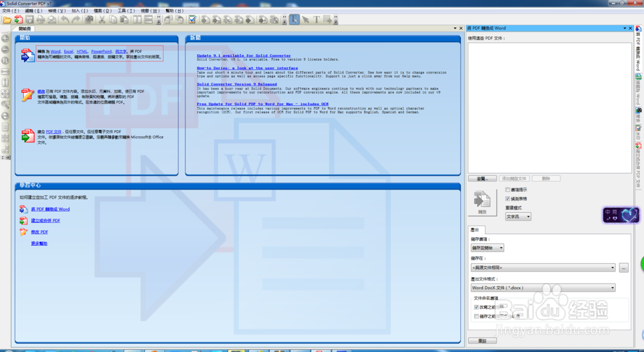Click the Word link in Start panel
The width and height of the screenshot is (644, 352).
pos(55,52)
